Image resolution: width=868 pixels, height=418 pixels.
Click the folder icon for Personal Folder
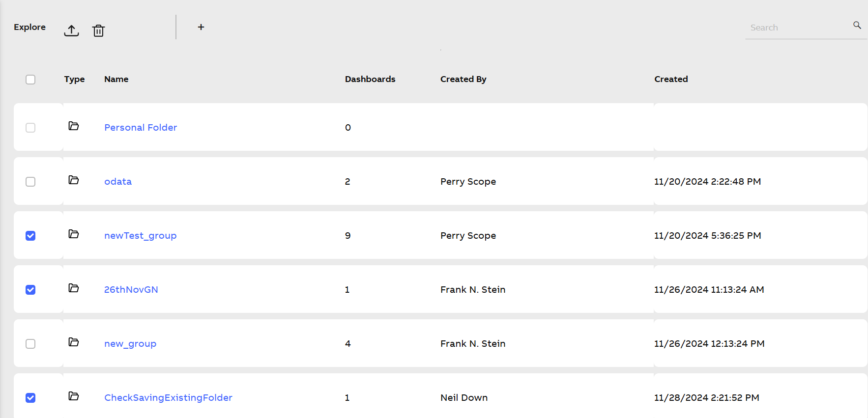pyautogui.click(x=74, y=126)
